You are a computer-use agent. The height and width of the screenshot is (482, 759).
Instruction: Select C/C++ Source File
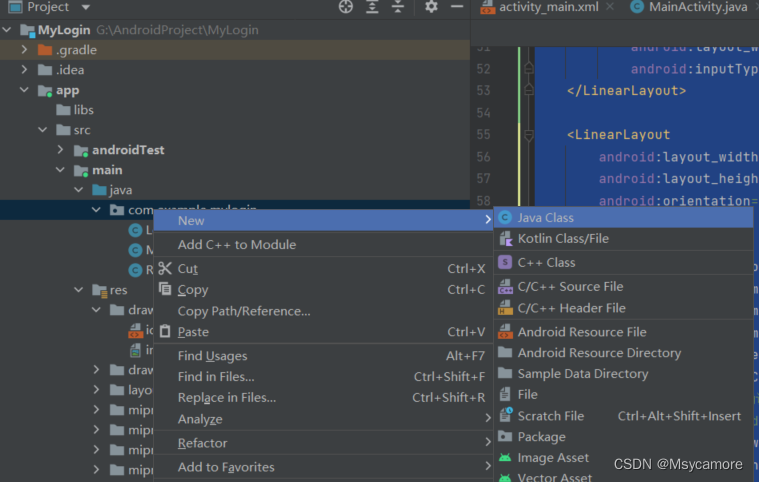pos(623,286)
